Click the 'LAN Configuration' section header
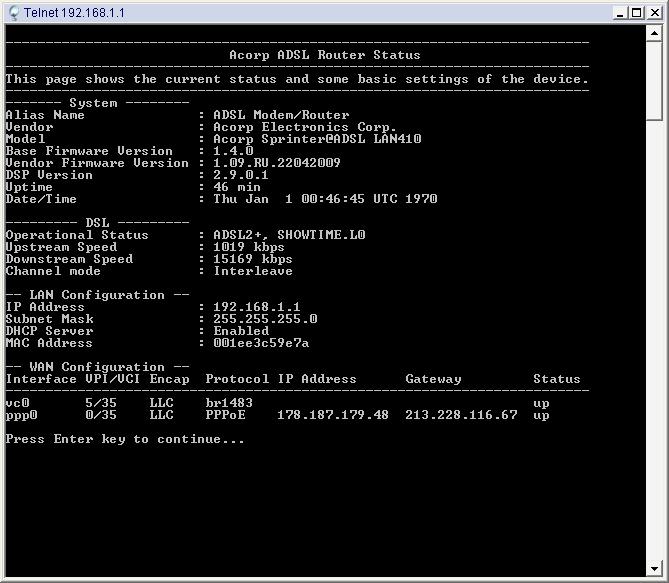Screen dimensions: 669x583 [x=97, y=295]
